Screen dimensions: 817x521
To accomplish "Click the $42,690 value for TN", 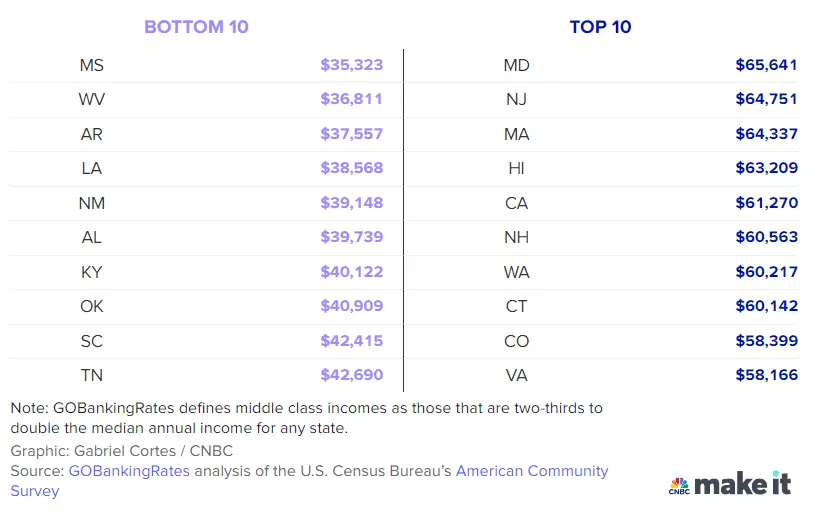I will (x=351, y=375).
